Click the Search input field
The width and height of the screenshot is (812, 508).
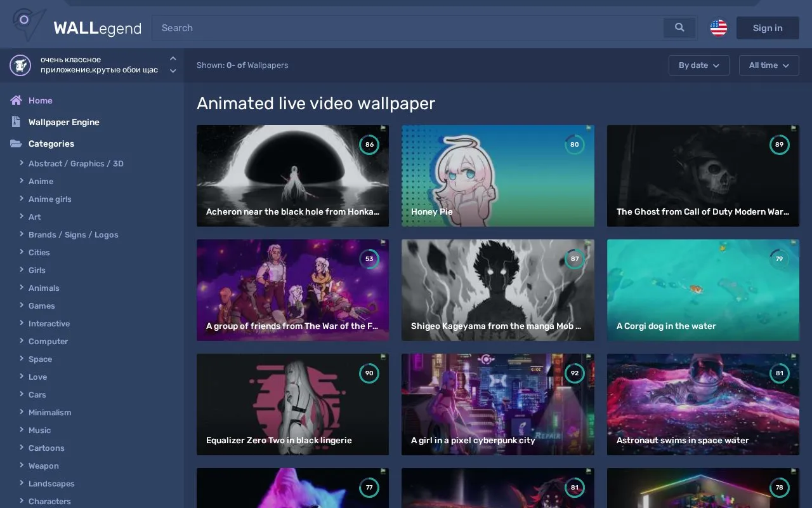point(408,28)
